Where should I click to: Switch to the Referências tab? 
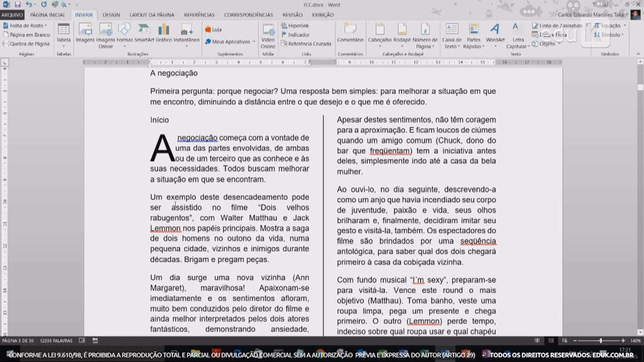point(199,15)
